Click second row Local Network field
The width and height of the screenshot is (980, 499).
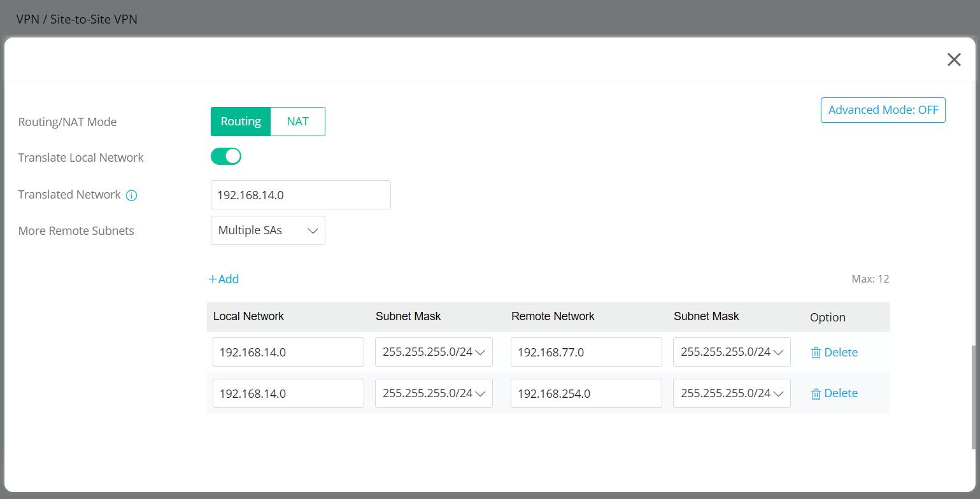click(x=288, y=393)
